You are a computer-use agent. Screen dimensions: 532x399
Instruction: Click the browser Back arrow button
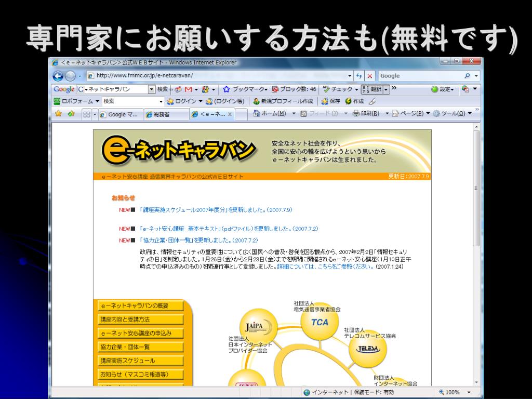click(x=58, y=76)
